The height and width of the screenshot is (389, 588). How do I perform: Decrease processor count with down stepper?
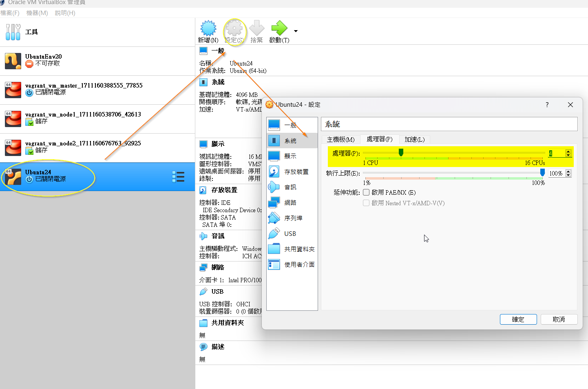tap(568, 155)
